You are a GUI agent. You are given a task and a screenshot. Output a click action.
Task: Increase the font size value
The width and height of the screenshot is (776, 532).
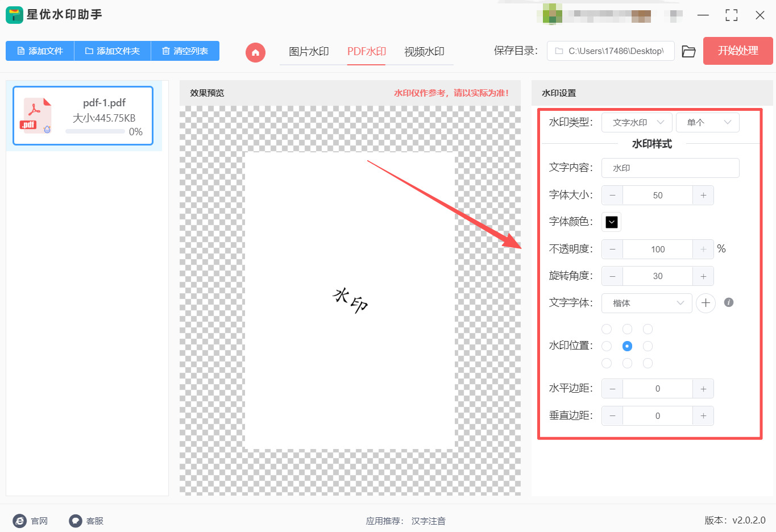(703, 195)
